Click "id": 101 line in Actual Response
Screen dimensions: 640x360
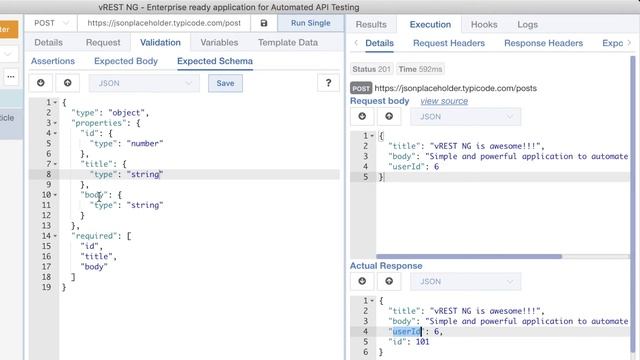point(409,342)
